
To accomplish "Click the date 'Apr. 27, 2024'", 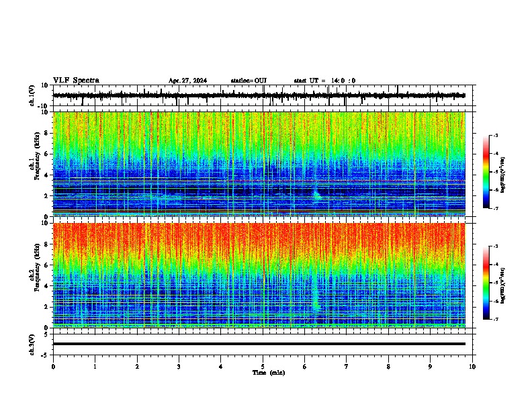I will (187, 81).
